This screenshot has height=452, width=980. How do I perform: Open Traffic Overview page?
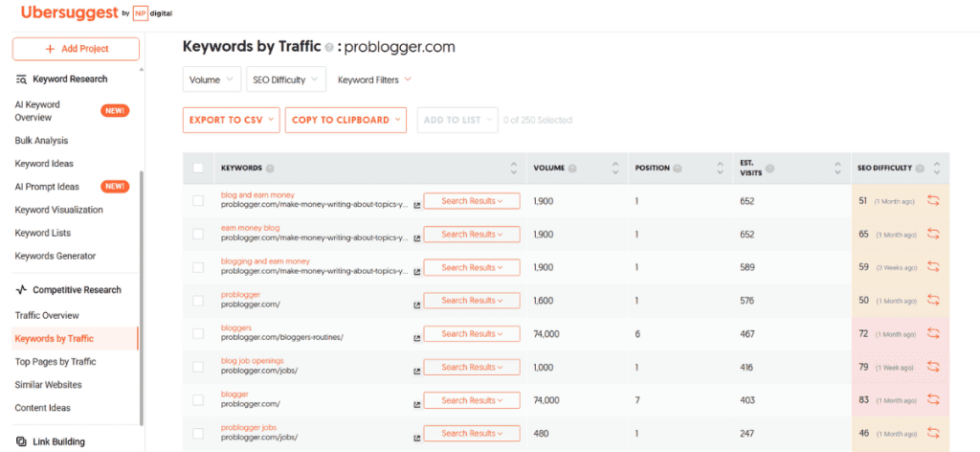coord(47,316)
